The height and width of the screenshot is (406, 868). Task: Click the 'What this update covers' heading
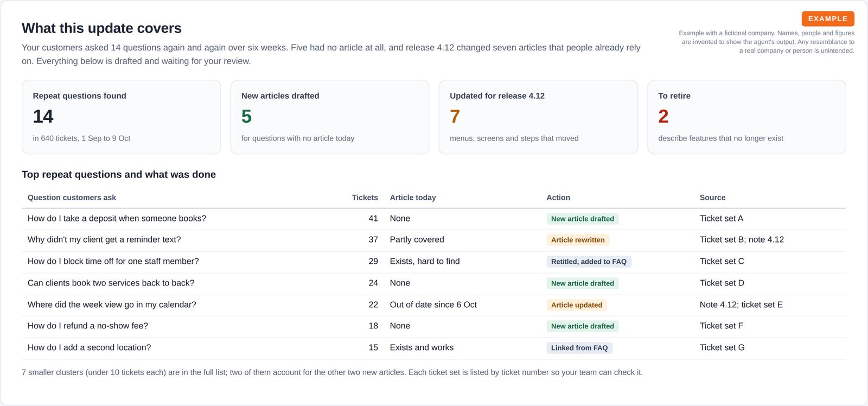[x=101, y=28]
